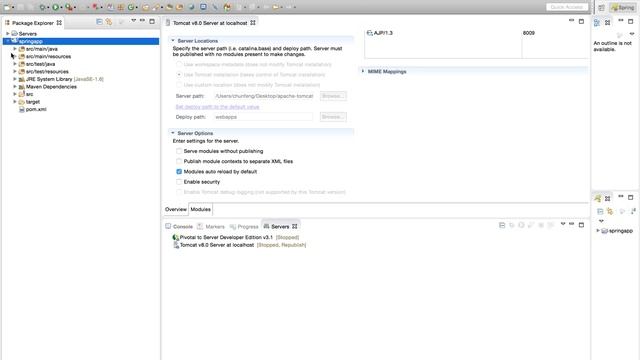Image resolution: width=640 pixels, height=360 pixels.
Task: Click the Debug bug icon in toolbar
Action: [x=42, y=7]
